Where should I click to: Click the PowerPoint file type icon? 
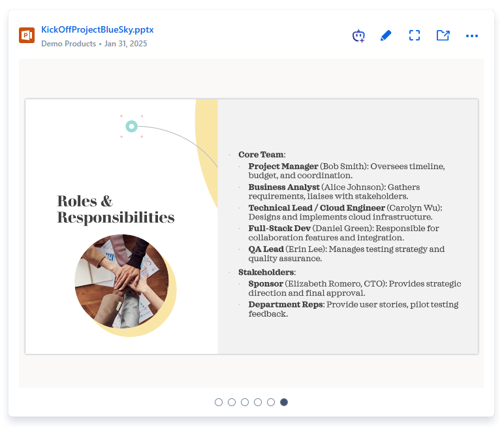27,36
